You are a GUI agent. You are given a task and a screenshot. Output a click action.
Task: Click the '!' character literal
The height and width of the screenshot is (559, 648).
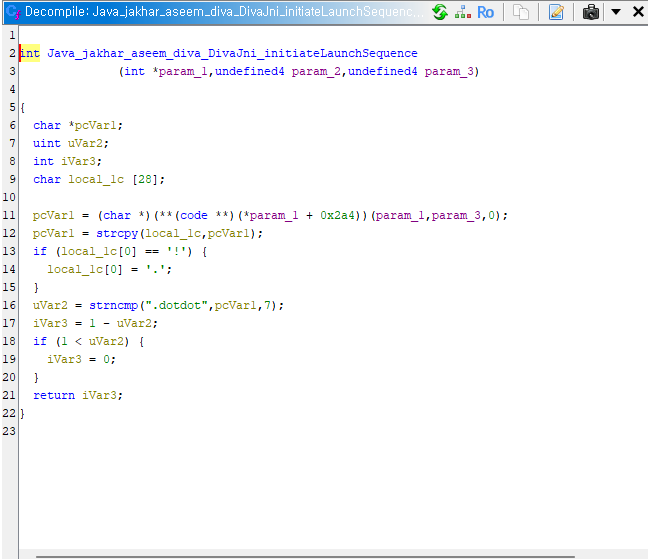(179, 251)
